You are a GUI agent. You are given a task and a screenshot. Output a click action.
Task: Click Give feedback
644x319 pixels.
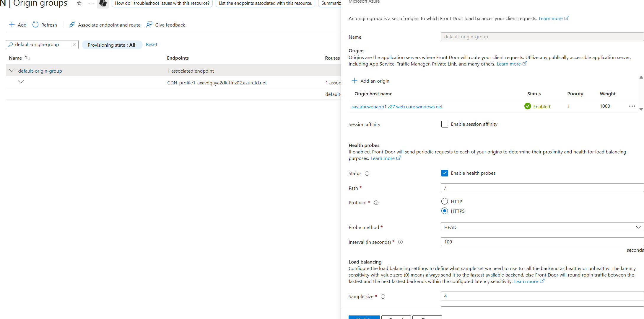(166, 25)
